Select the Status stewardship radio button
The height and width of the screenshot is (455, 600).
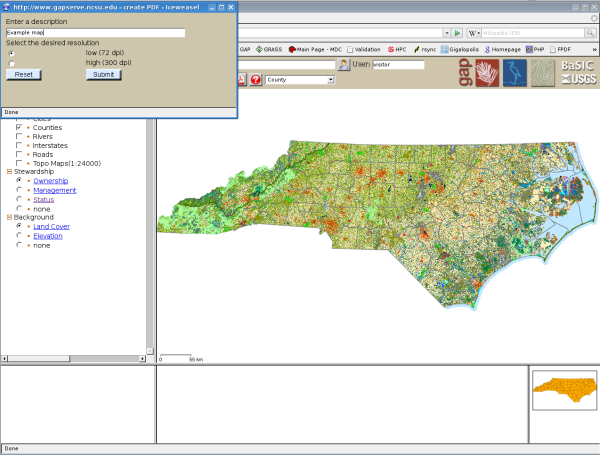coord(19,199)
